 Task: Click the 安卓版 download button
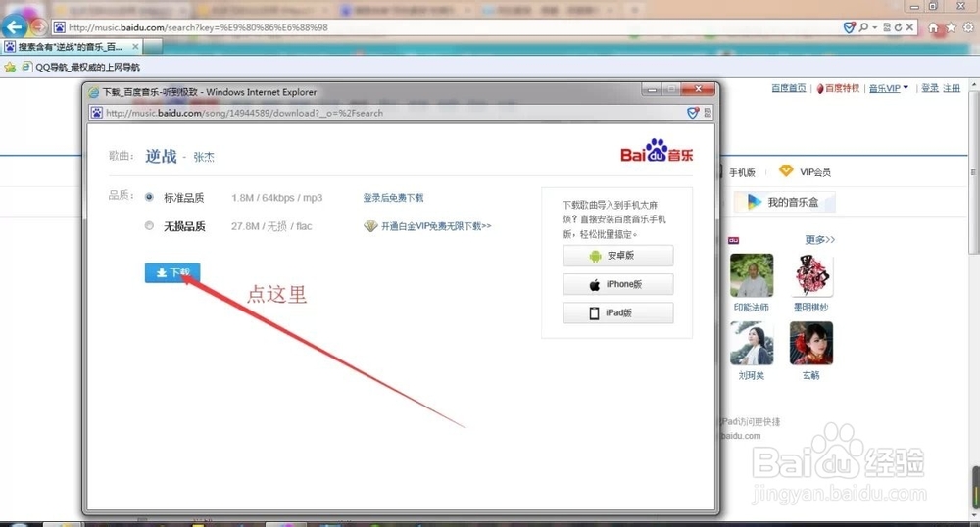click(x=618, y=256)
